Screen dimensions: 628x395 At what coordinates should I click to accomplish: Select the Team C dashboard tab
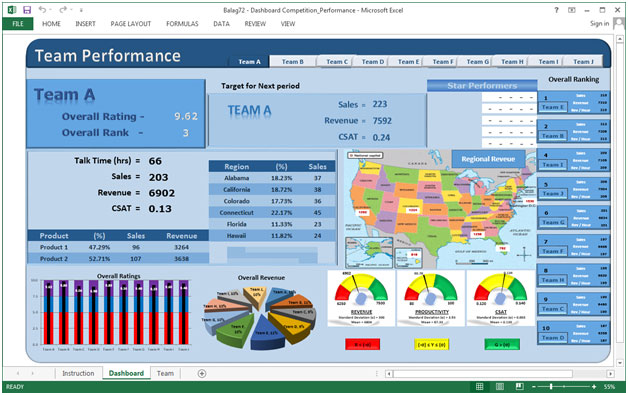(x=336, y=62)
